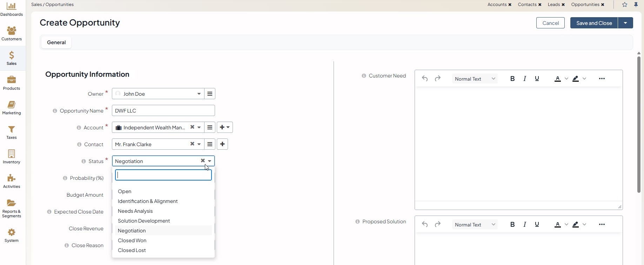This screenshot has height=265, width=644.
Task: Click the Opportunity Name input field
Action: (163, 110)
